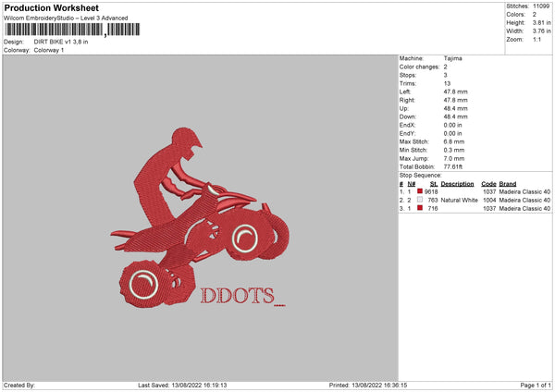Viewport: 555px width, 392px height.
Task: Click the Description column header
Action: pyautogui.click(x=458, y=183)
